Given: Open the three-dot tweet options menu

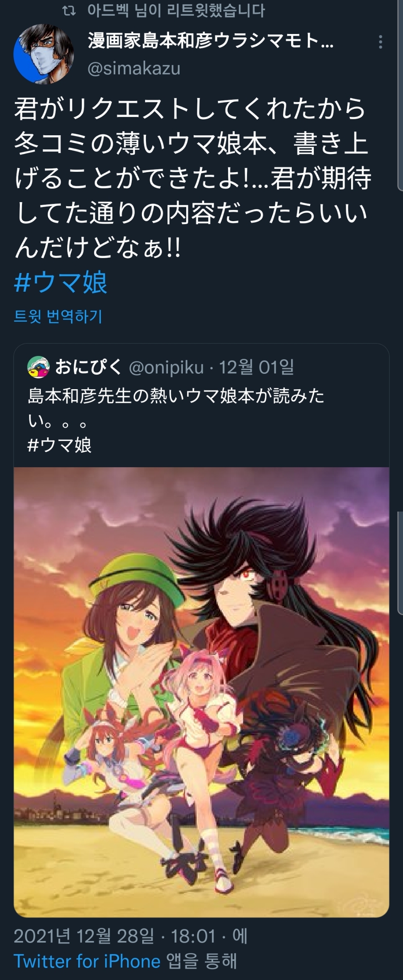Looking at the screenshot, I should [380, 42].
